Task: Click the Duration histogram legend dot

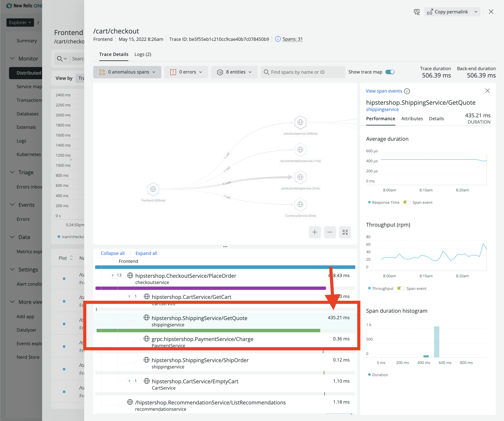Action: coord(369,375)
